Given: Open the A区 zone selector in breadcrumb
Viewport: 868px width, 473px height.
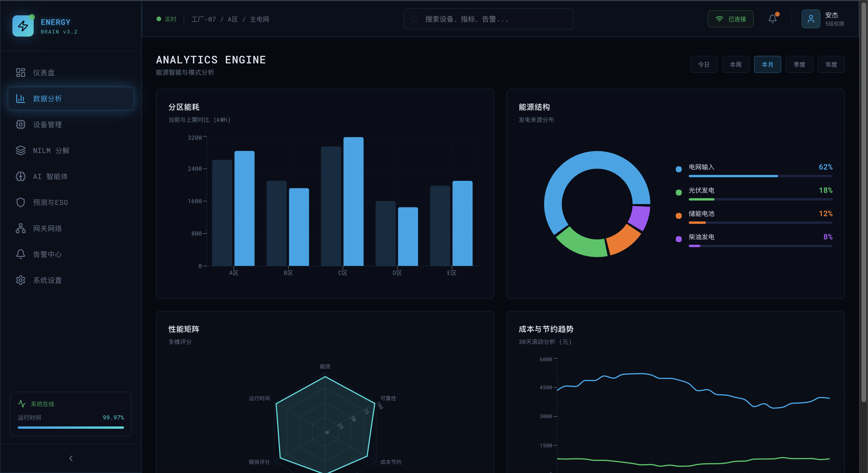Looking at the screenshot, I should pyautogui.click(x=233, y=19).
